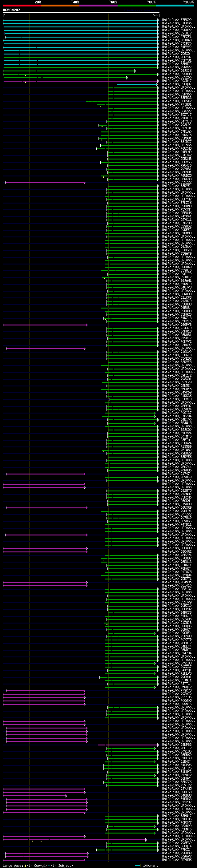
Task: Select the UniRef100_A3VTC2 label
Action: click(x=177, y=785)
